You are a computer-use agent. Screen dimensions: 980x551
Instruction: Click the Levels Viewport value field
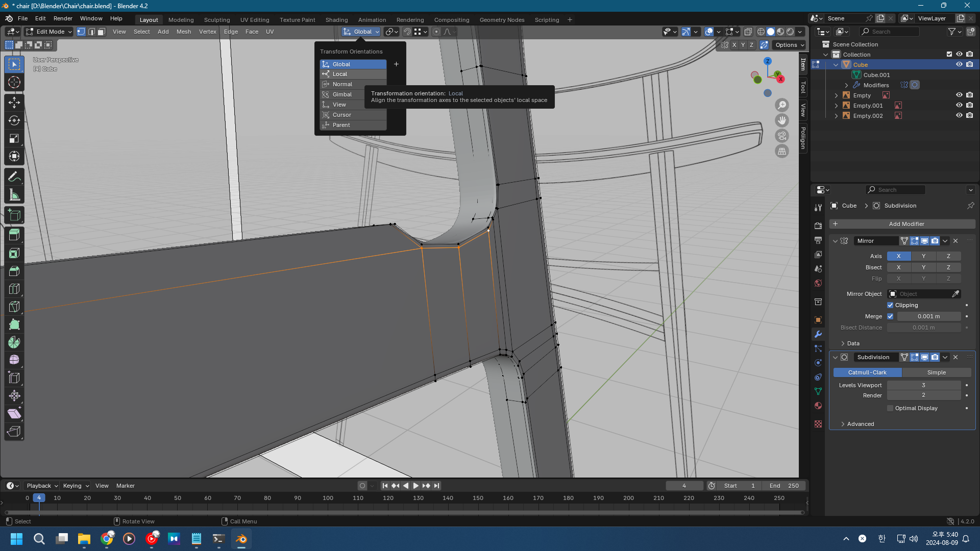(924, 385)
